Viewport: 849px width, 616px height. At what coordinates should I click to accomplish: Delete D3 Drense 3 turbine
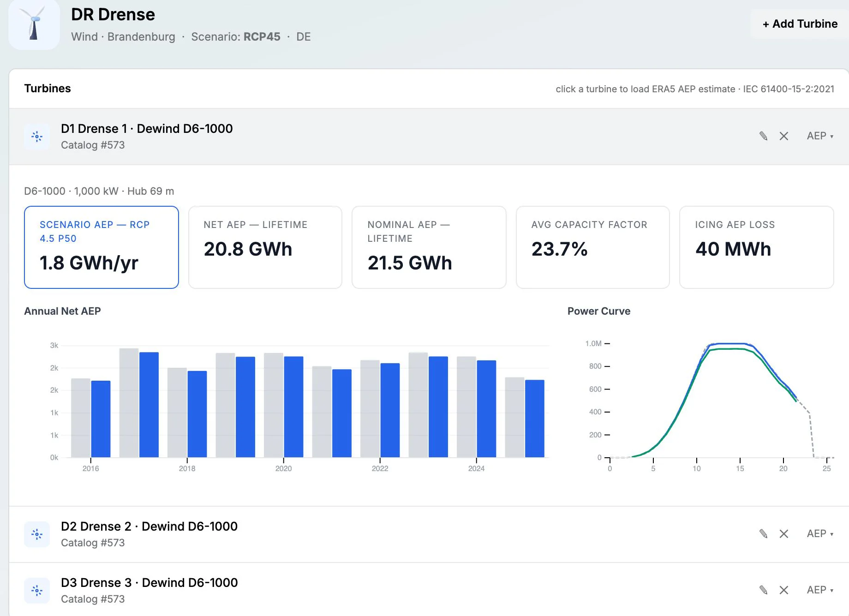784,590
